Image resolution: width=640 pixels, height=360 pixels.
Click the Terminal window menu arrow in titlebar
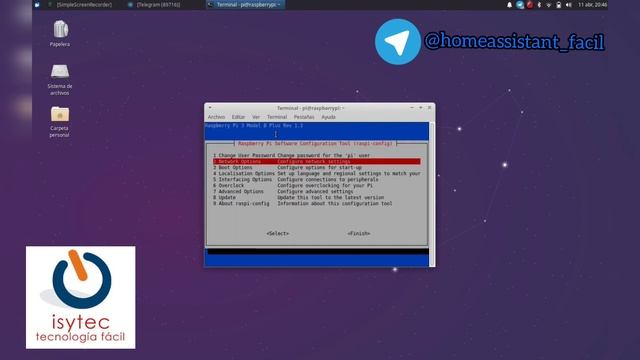pos(210,108)
